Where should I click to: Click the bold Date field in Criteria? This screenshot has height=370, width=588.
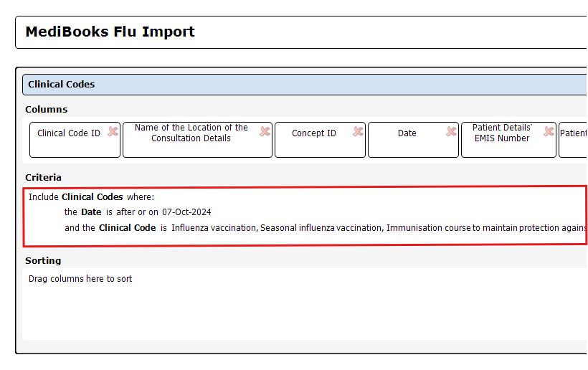click(x=91, y=212)
